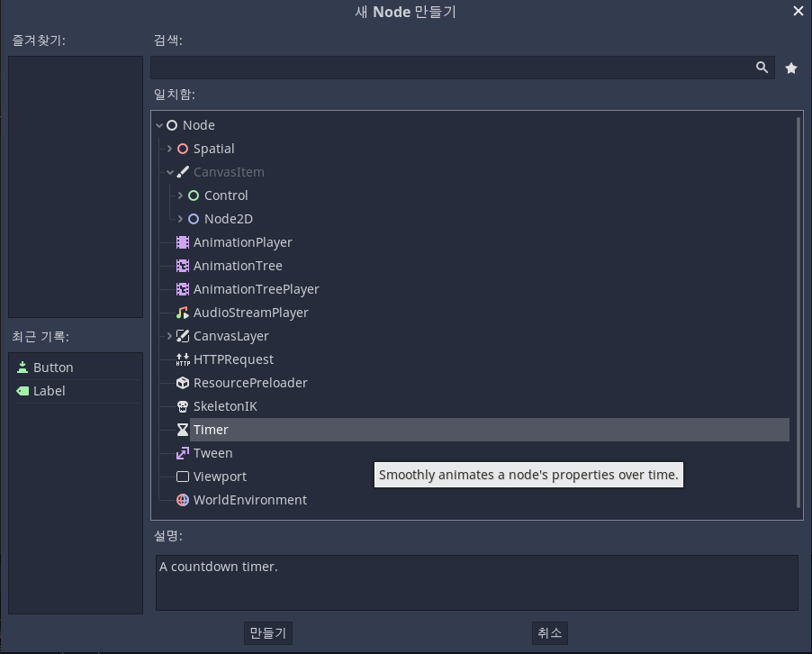Image resolution: width=812 pixels, height=654 pixels.
Task: Click the CanvasLayer icon
Action: tap(183, 336)
